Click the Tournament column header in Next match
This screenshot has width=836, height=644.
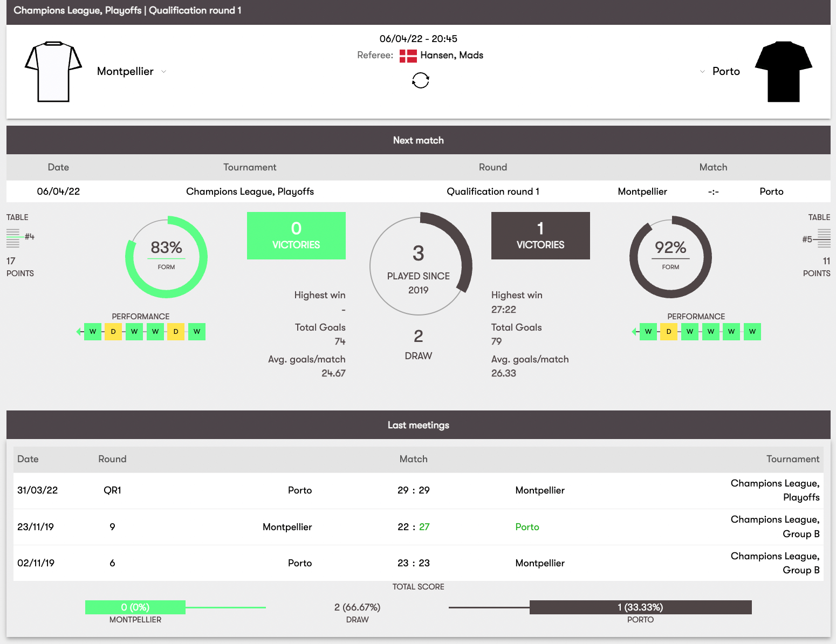coord(250,167)
